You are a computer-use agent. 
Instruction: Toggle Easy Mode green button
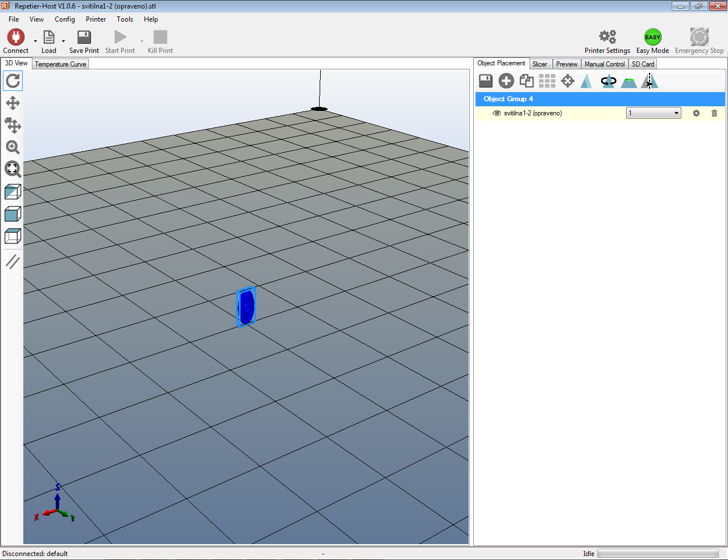652,38
